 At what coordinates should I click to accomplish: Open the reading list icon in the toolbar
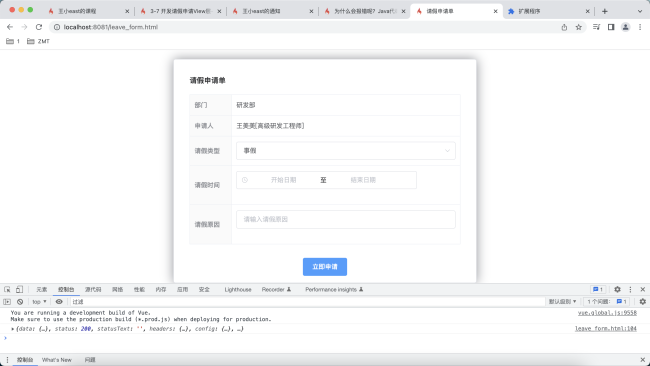pyautogui.click(x=597, y=27)
